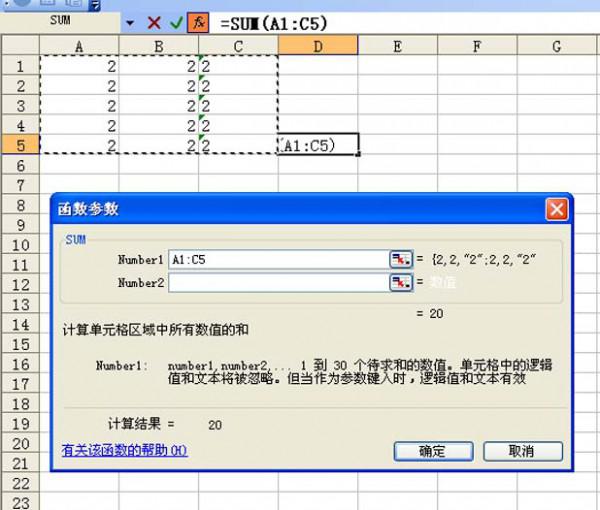Select column B header

pyautogui.click(x=159, y=46)
